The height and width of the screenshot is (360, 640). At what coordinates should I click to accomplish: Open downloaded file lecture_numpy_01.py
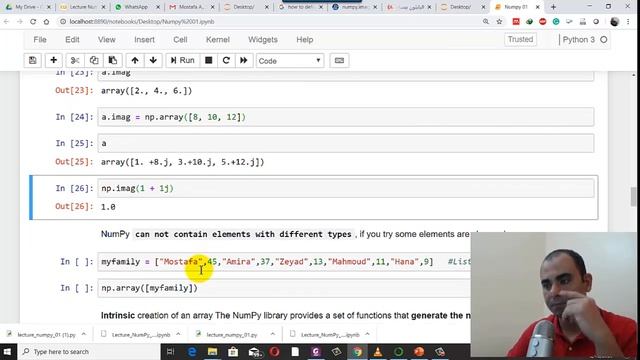coord(231,334)
